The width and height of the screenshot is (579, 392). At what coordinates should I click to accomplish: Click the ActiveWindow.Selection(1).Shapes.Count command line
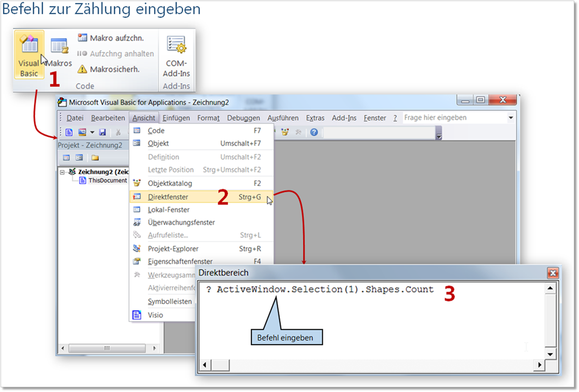pyautogui.click(x=320, y=289)
